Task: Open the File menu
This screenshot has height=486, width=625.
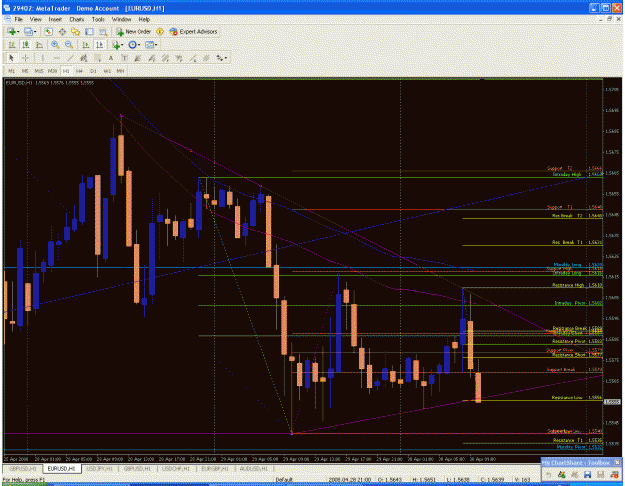Action: coord(19,19)
